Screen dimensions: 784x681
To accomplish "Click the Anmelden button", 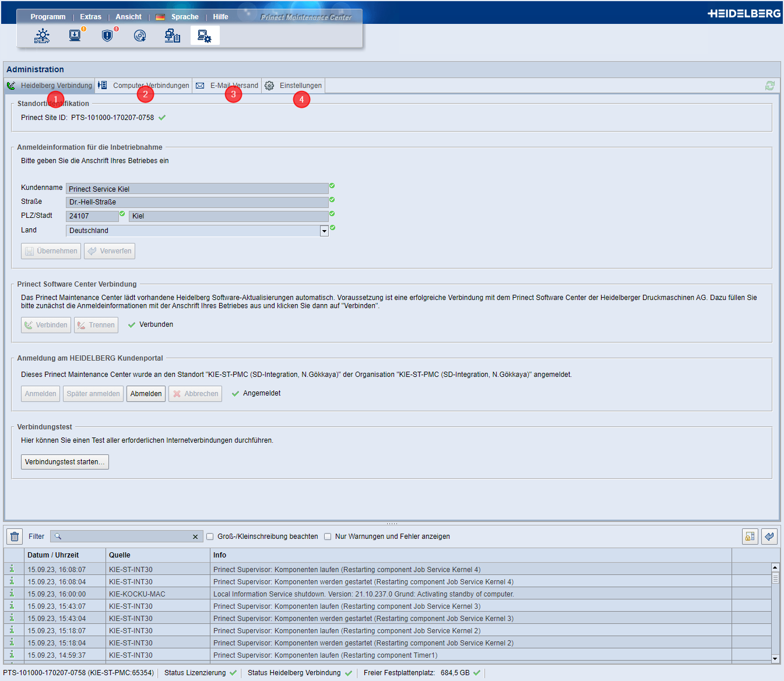I will [x=41, y=394].
